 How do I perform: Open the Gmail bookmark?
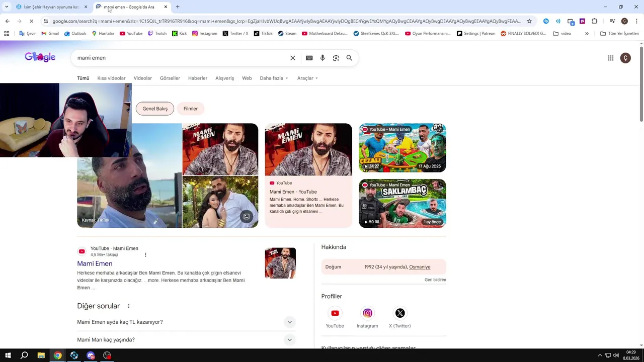[50, 34]
